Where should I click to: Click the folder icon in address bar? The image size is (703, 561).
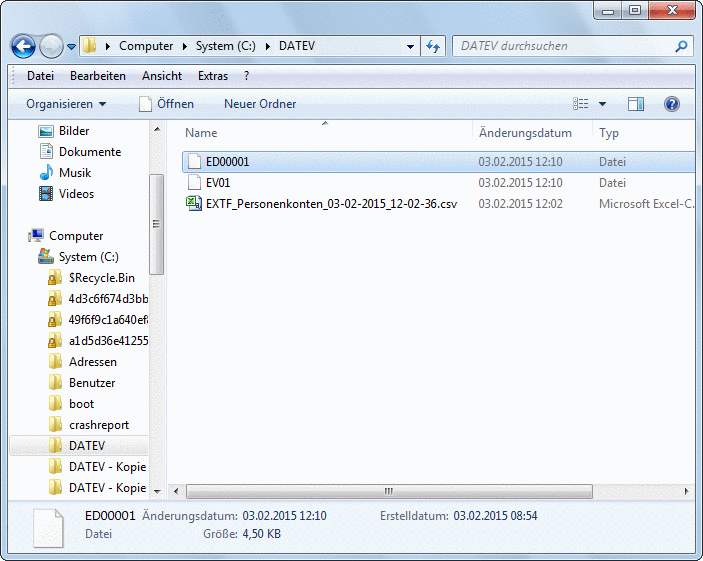click(90, 46)
